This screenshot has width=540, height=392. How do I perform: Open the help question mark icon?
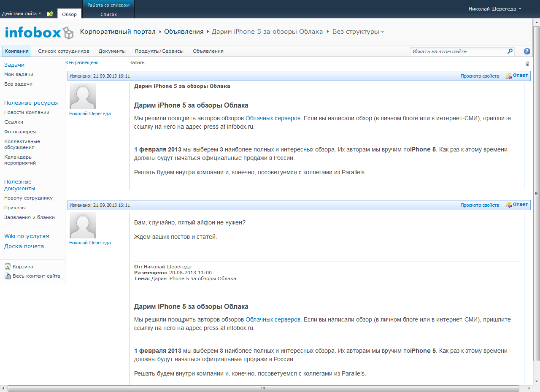click(x=527, y=51)
